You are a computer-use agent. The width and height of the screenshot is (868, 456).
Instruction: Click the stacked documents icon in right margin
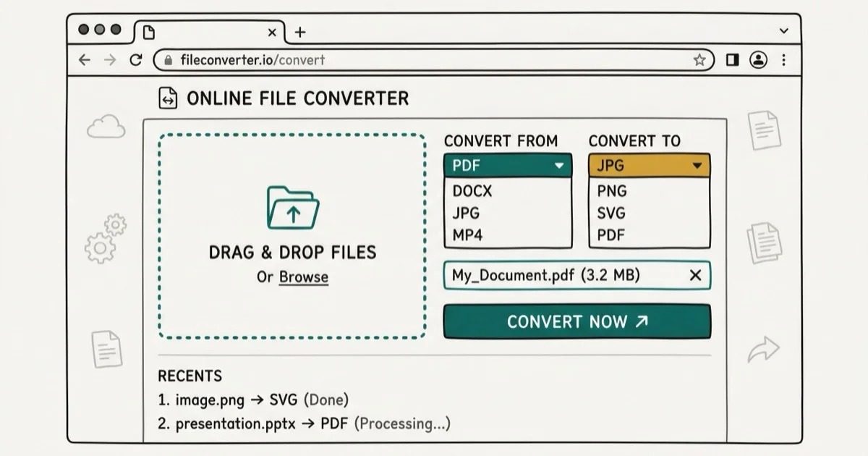point(764,242)
